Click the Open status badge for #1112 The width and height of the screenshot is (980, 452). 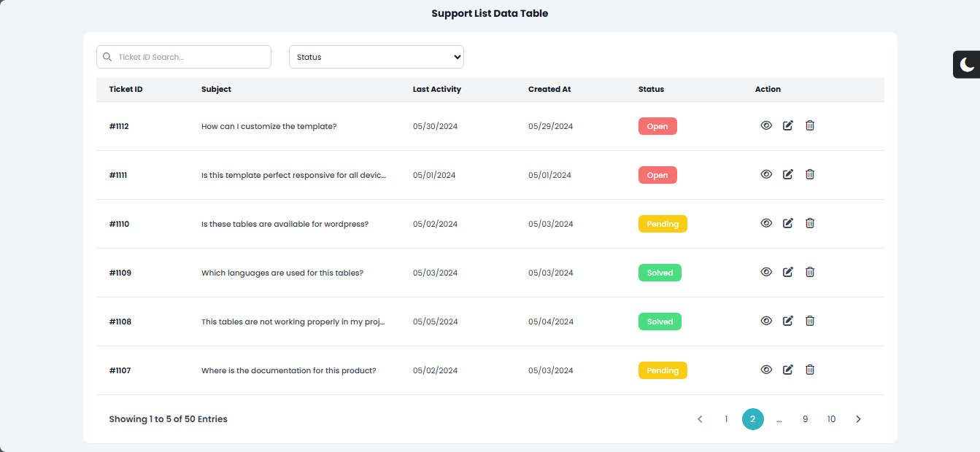[657, 126]
